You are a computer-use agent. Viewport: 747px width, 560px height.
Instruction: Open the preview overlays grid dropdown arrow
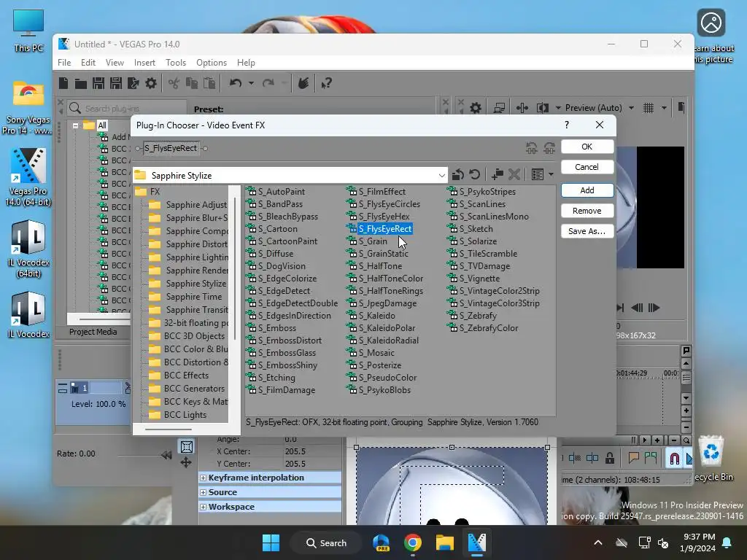click(664, 108)
